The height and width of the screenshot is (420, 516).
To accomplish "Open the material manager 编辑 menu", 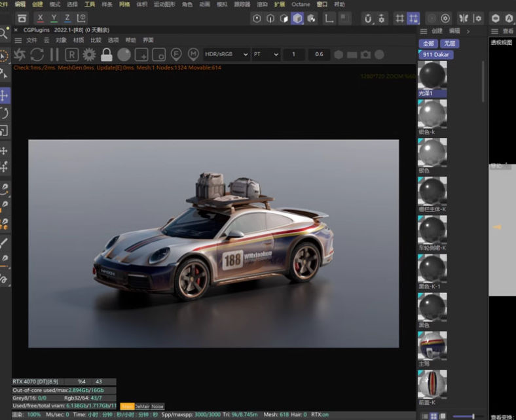I will click(x=454, y=31).
